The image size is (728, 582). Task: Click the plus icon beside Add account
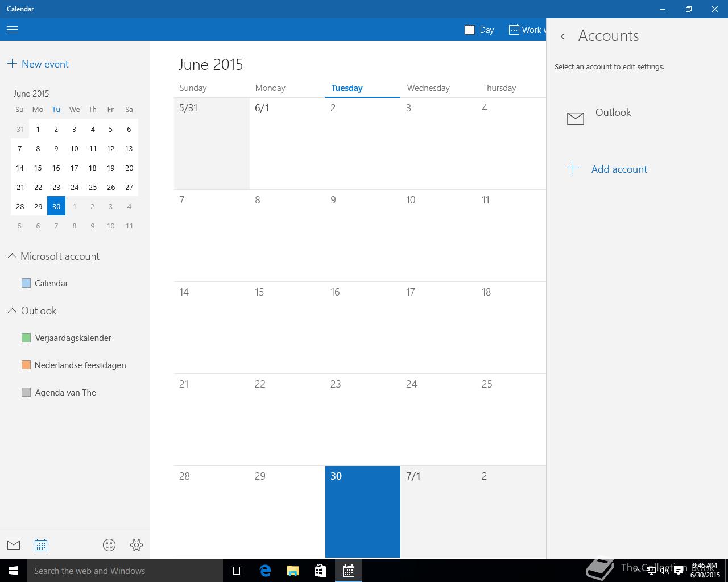(573, 168)
